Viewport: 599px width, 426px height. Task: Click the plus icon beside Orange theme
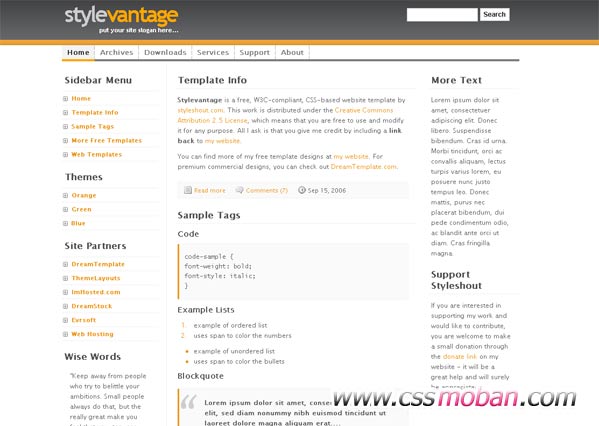click(65, 196)
